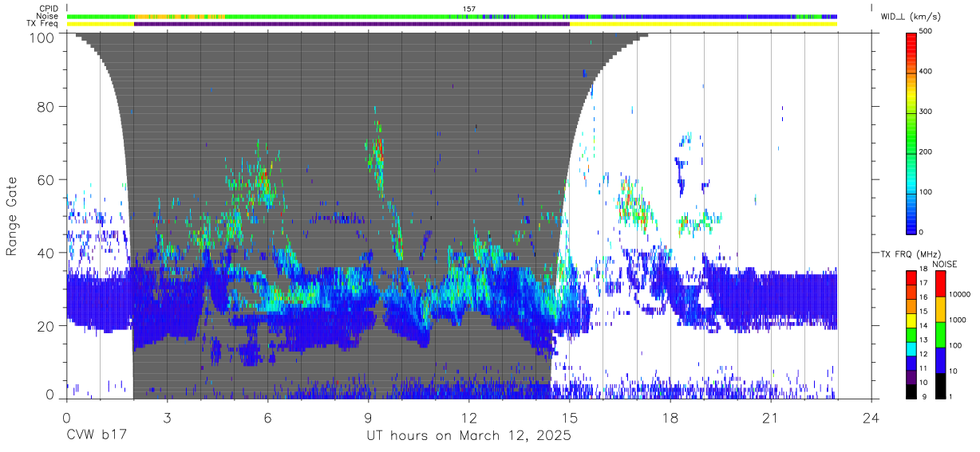Click the '15' tick on the UT hours axis
Screen dimensions: 980x452
pos(569,417)
